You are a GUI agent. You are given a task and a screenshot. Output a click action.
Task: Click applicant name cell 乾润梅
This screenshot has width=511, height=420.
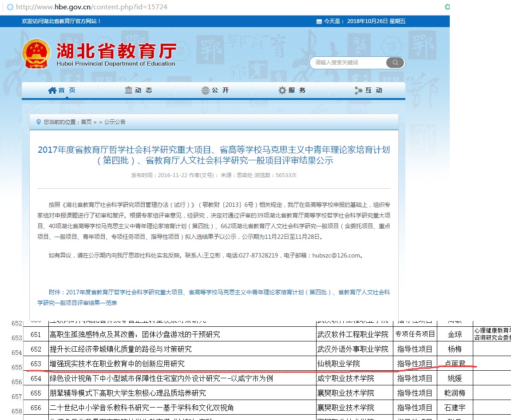coord(455,393)
